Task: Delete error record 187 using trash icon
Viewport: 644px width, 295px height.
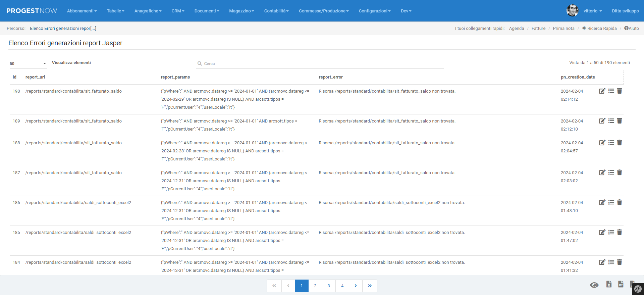Action: pos(620,173)
